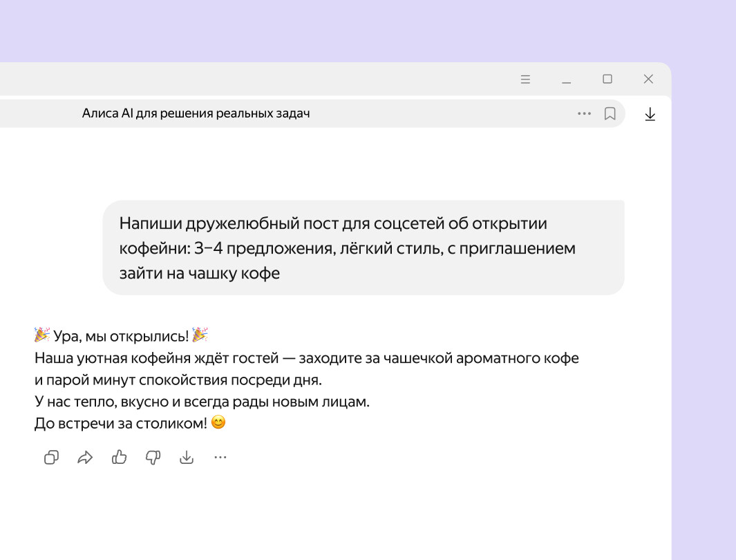Image resolution: width=736 pixels, height=560 pixels.
Task: Open the browser hamburger menu
Action: point(526,80)
